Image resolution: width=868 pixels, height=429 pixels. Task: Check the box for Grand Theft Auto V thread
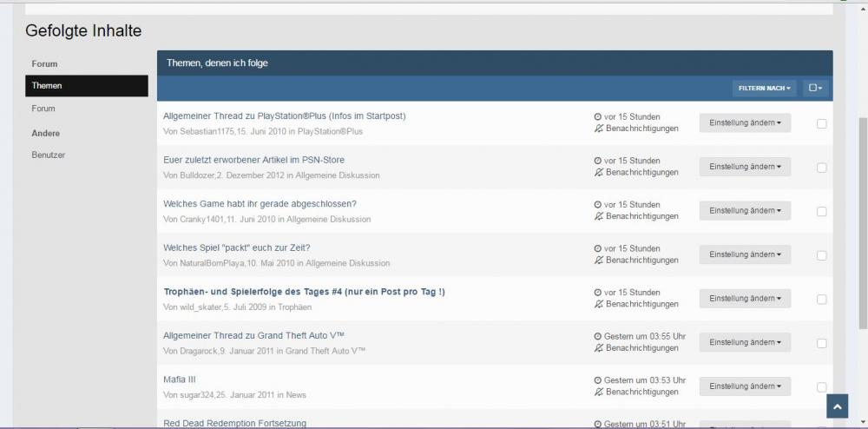pyautogui.click(x=821, y=343)
